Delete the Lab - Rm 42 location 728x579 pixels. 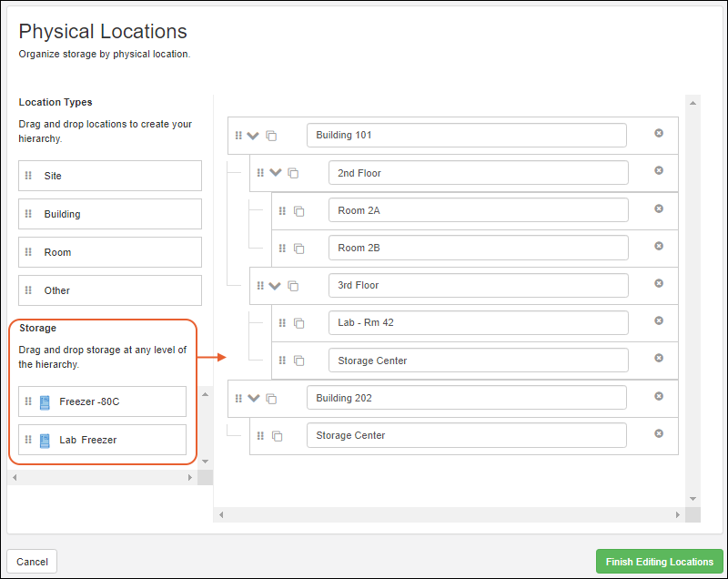coord(659,322)
